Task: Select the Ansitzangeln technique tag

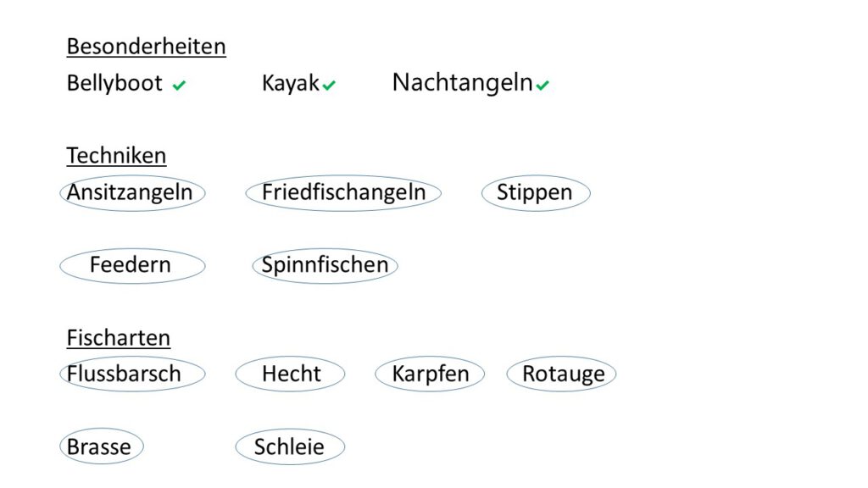Action: 132,193
